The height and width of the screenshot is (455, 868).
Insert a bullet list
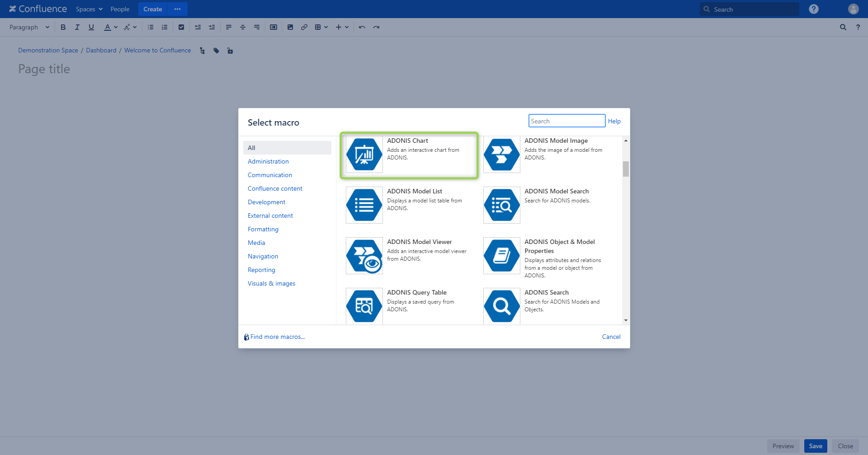click(151, 27)
